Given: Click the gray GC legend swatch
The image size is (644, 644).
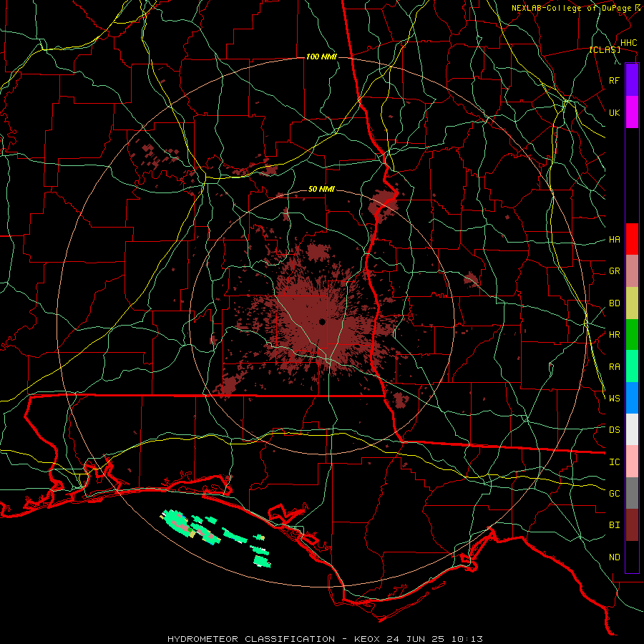Looking at the screenshot, I should pyautogui.click(x=632, y=493).
